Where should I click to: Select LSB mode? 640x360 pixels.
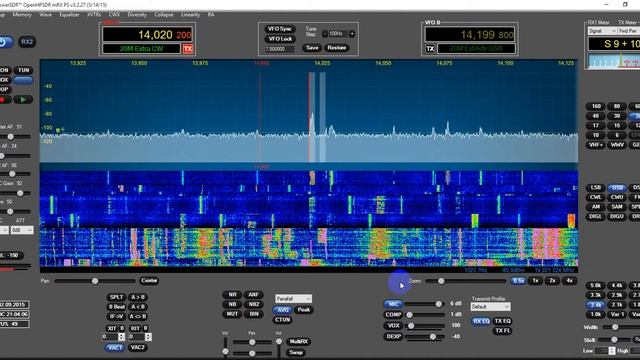(596, 188)
